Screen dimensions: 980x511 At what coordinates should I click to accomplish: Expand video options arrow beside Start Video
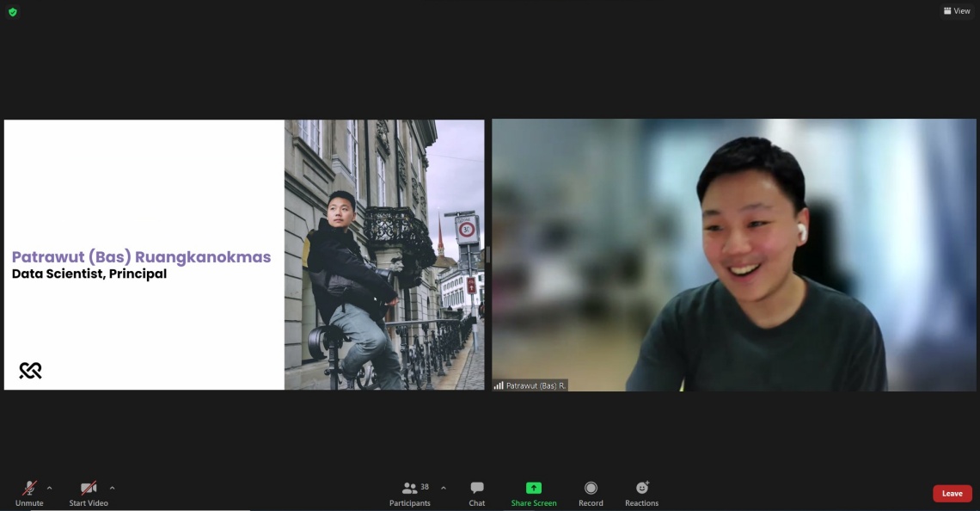click(112, 488)
